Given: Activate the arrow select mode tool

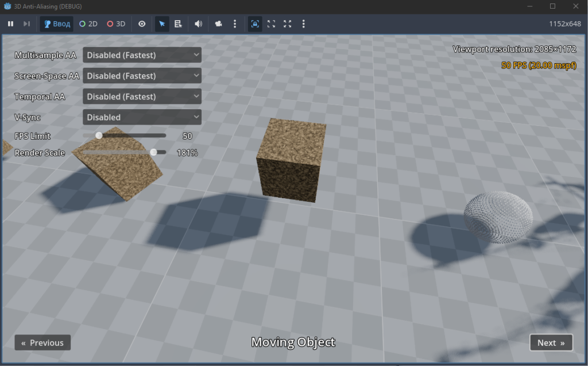Looking at the screenshot, I should click(162, 24).
